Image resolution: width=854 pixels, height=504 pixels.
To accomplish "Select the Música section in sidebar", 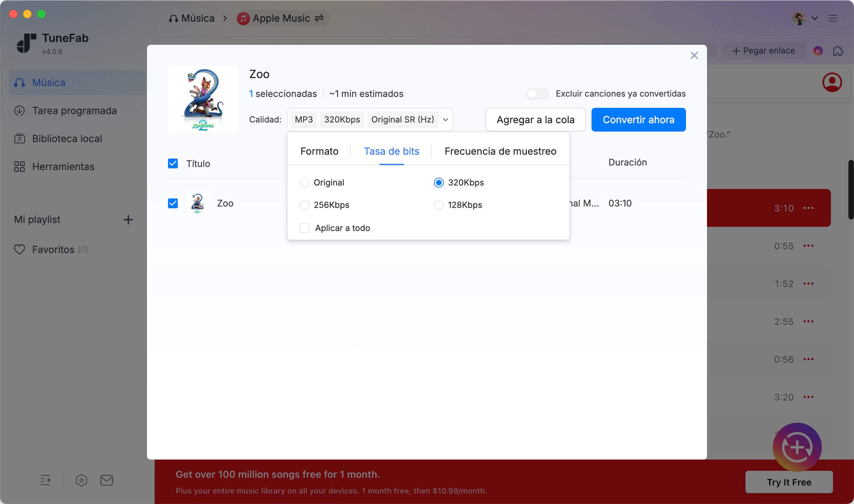I will pyautogui.click(x=48, y=82).
